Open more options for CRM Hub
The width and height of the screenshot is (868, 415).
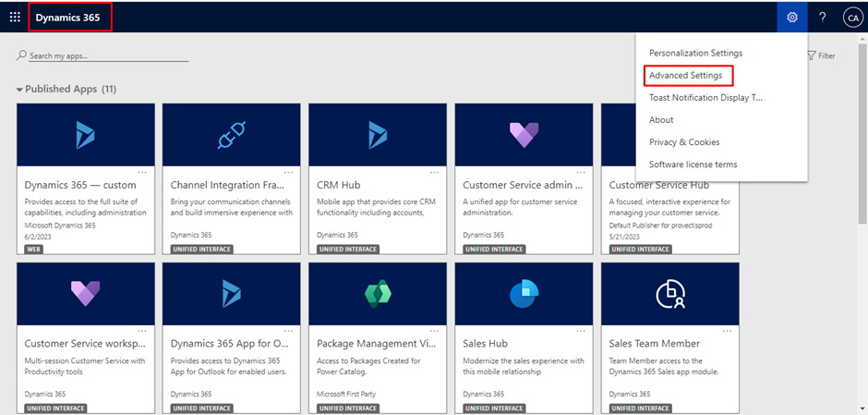click(435, 172)
